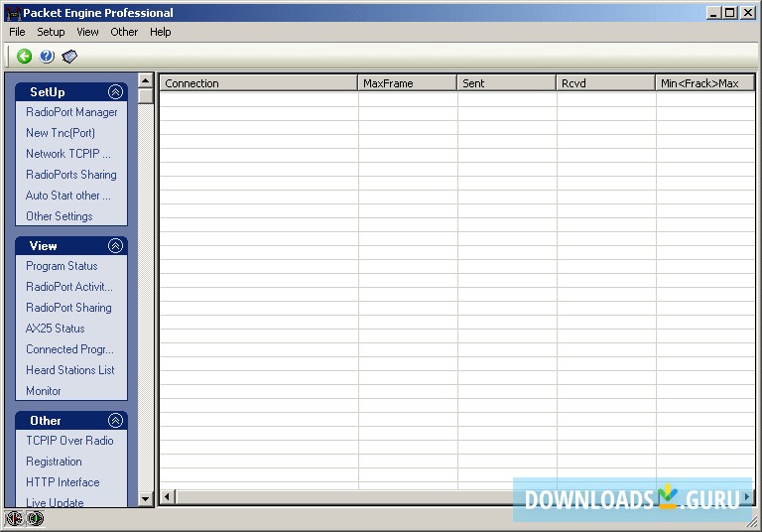Click the MaxFrame column header
The height and width of the screenshot is (532, 762).
point(408,83)
